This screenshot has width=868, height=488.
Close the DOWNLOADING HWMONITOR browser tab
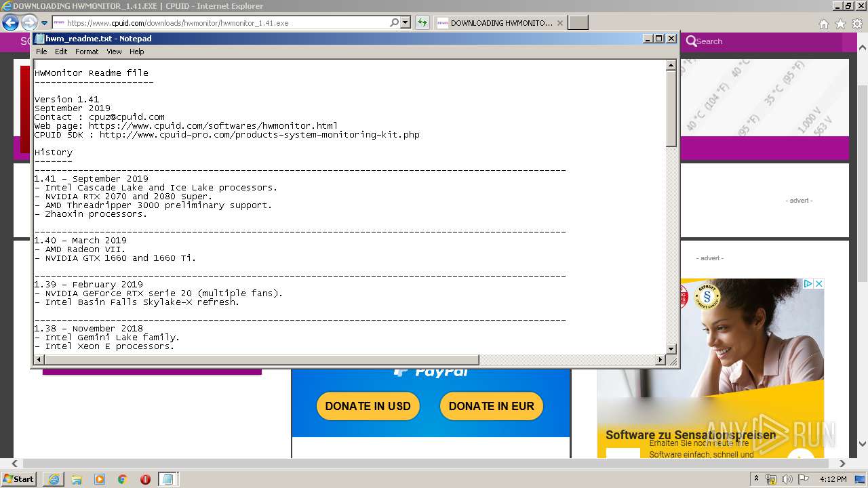(560, 22)
